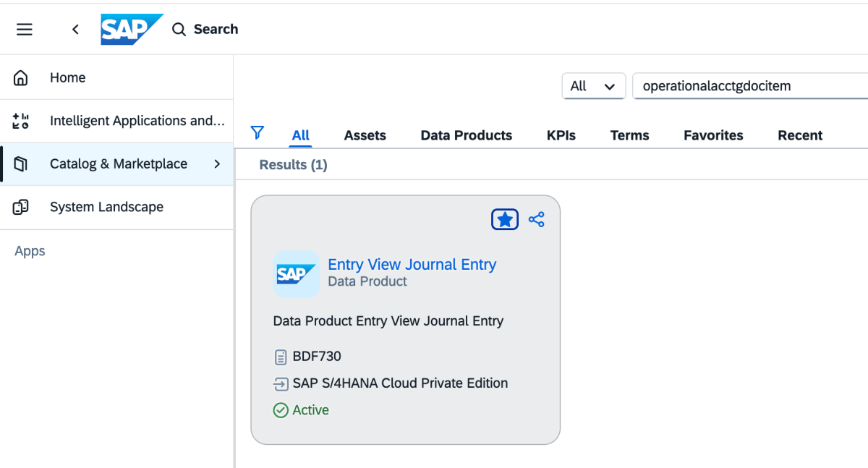This screenshot has width=868, height=468.
Task: Open Intelligent Applications sidebar item
Action: pos(137,121)
